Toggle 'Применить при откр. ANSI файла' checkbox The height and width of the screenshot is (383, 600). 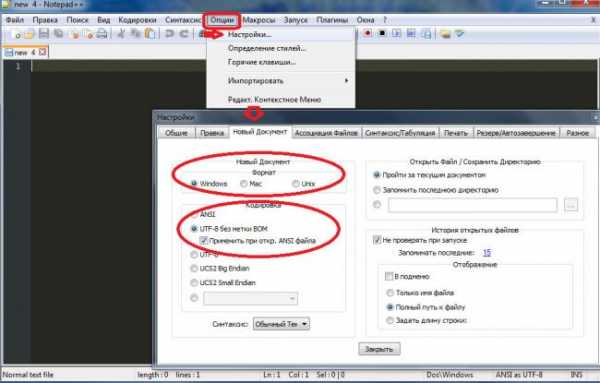pos(204,241)
